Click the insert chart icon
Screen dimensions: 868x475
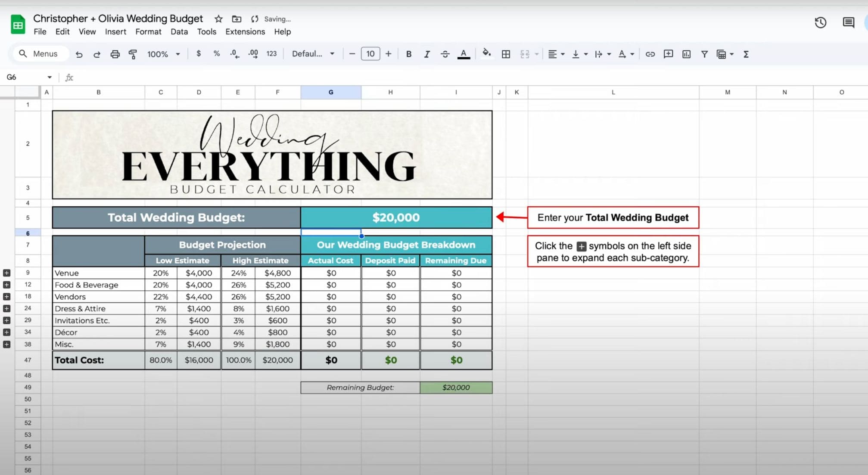(686, 54)
